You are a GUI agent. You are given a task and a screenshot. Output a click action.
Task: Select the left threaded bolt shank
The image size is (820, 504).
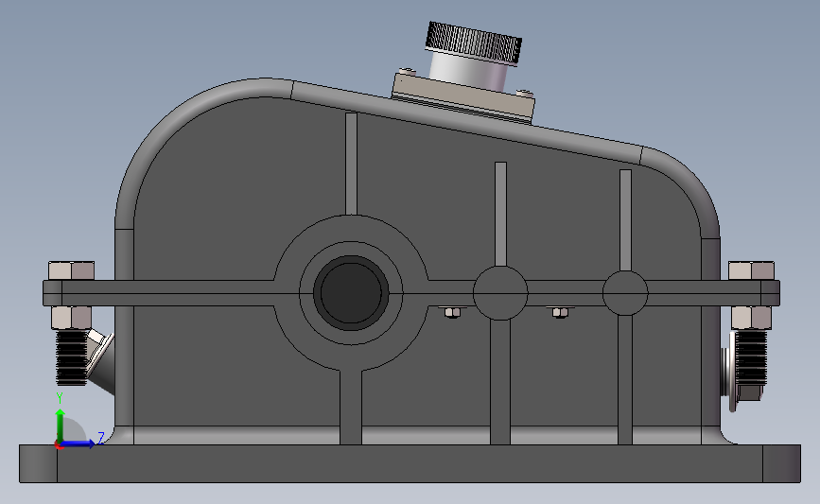point(71,357)
